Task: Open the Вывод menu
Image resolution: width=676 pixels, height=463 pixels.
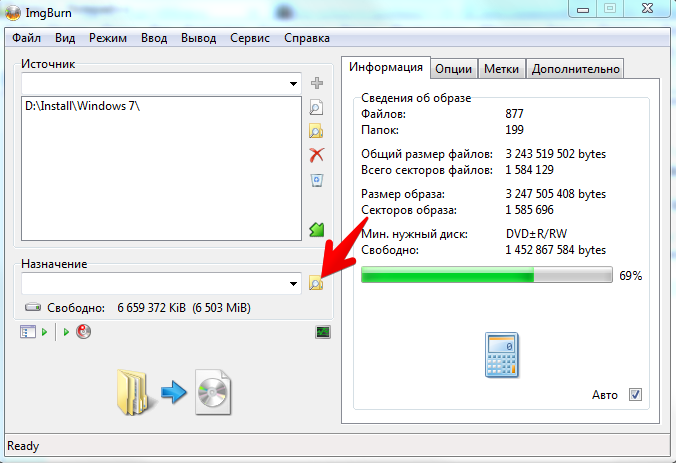Action: (x=198, y=38)
